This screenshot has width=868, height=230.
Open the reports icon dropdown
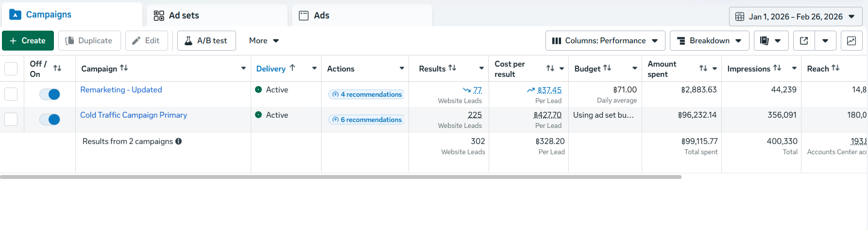click(x=770, y=41)
